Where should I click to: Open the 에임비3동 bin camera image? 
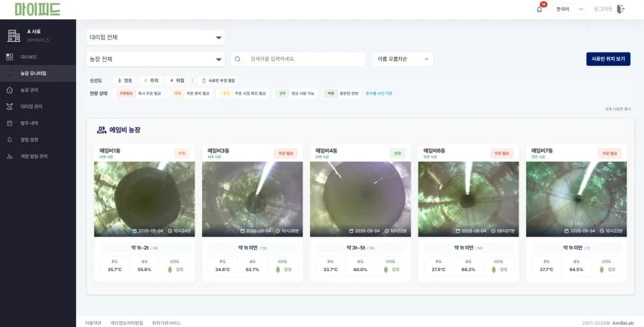pyautogui.click(x=252, y=199)
